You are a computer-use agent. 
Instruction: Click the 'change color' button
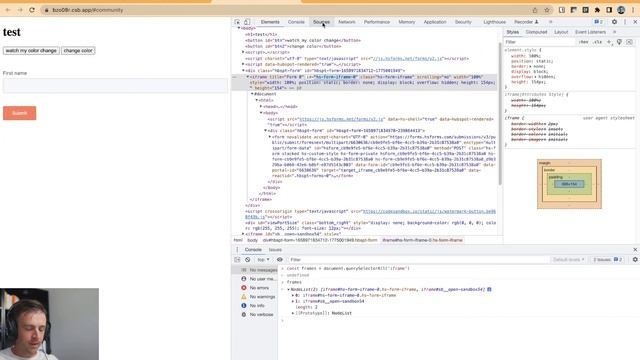78,51
